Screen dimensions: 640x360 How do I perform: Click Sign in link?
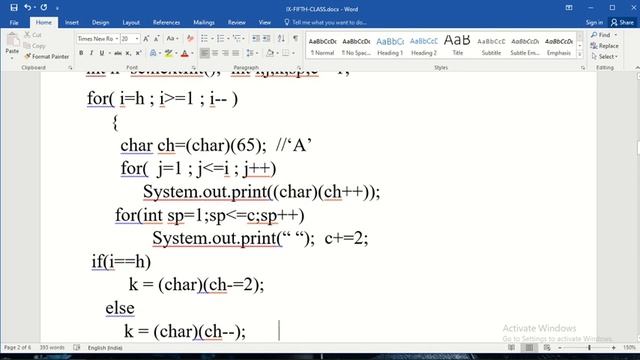[x=594, y=22]
